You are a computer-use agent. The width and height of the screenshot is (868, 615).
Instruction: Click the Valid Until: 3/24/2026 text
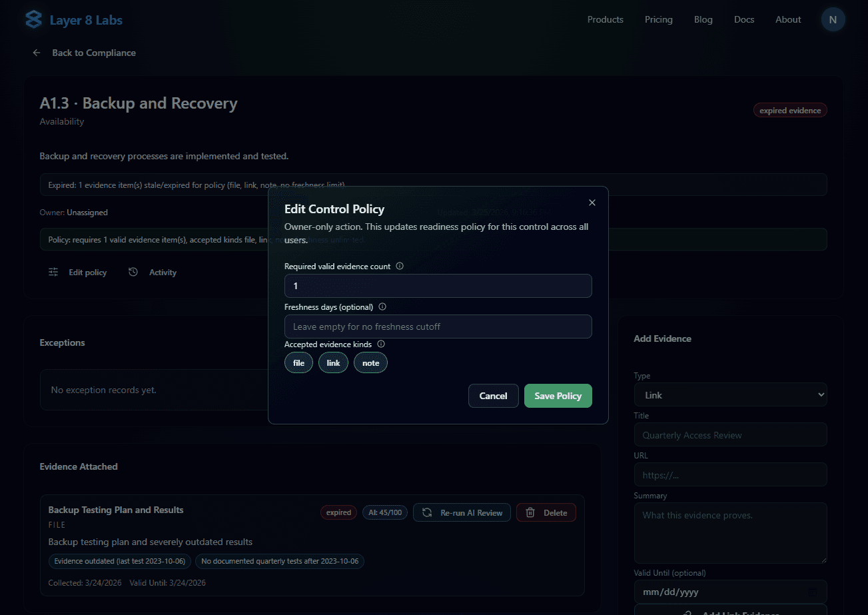(x=167, y=582)
